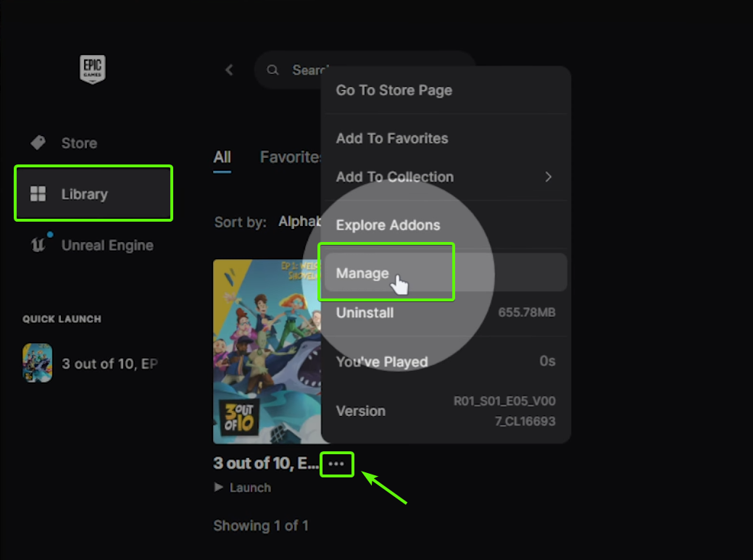The image size is (753, 560).
Task: Click version number R01_S01_E05_V007_CL16693
Action: click(504, 411)
